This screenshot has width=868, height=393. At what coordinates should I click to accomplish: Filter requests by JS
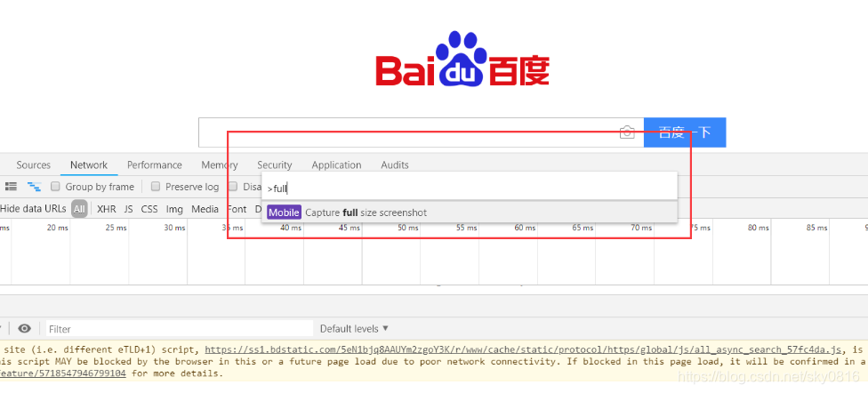(128, 209)
